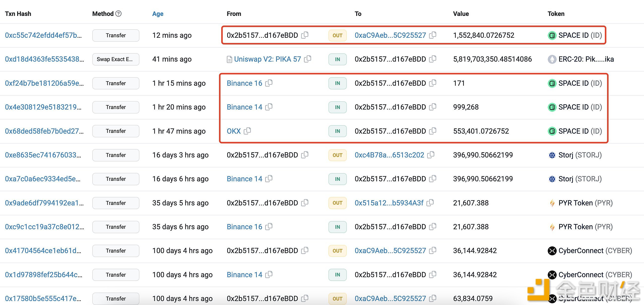Open transaction hash 0xd18d4363fe5535438...
This screenshot has height=305, width=644.
pos(44,59)
